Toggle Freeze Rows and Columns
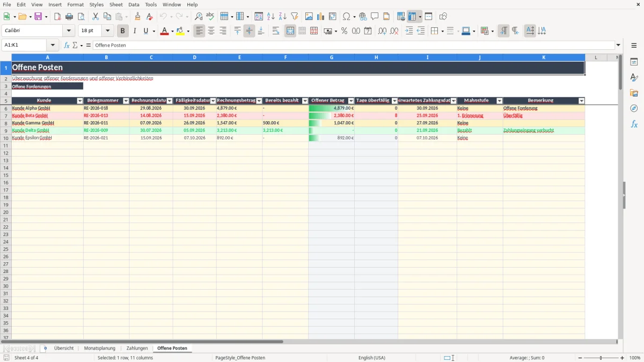This screenshot has width=644, height=362. click(x=412, y=17)
